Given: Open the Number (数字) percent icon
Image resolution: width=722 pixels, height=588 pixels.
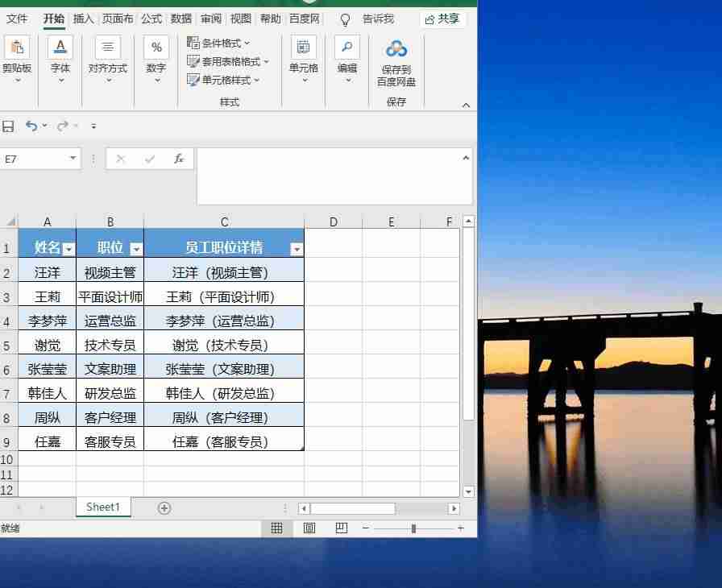Looking at the screenshot, I should click(156, 48).
